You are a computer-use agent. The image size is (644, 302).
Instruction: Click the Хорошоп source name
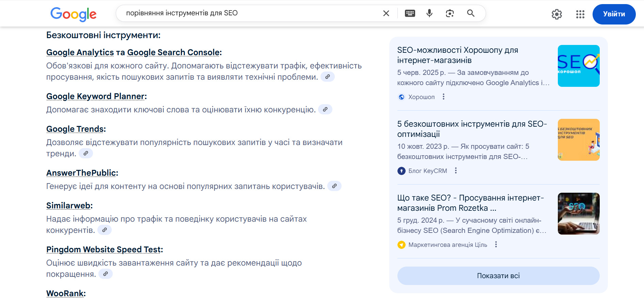422,97
